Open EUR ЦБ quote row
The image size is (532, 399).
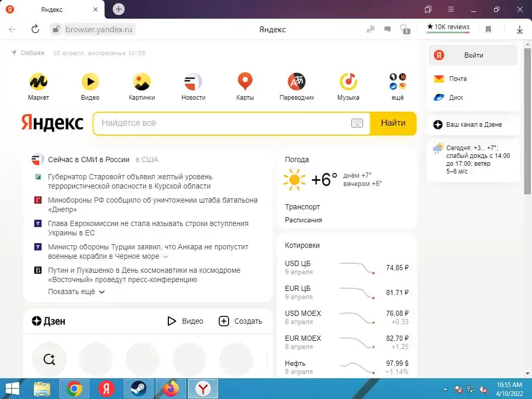pos(347,292)
